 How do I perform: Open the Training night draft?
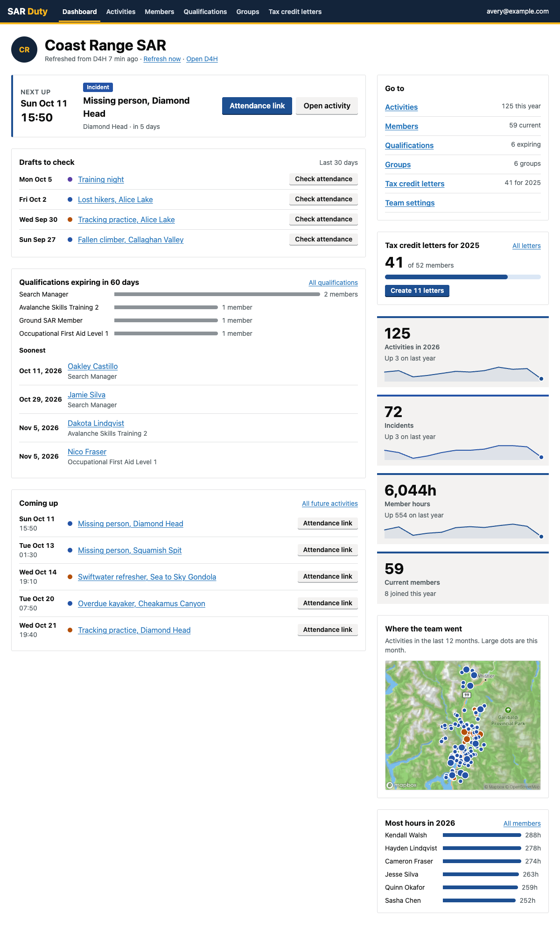pos(101,179)
